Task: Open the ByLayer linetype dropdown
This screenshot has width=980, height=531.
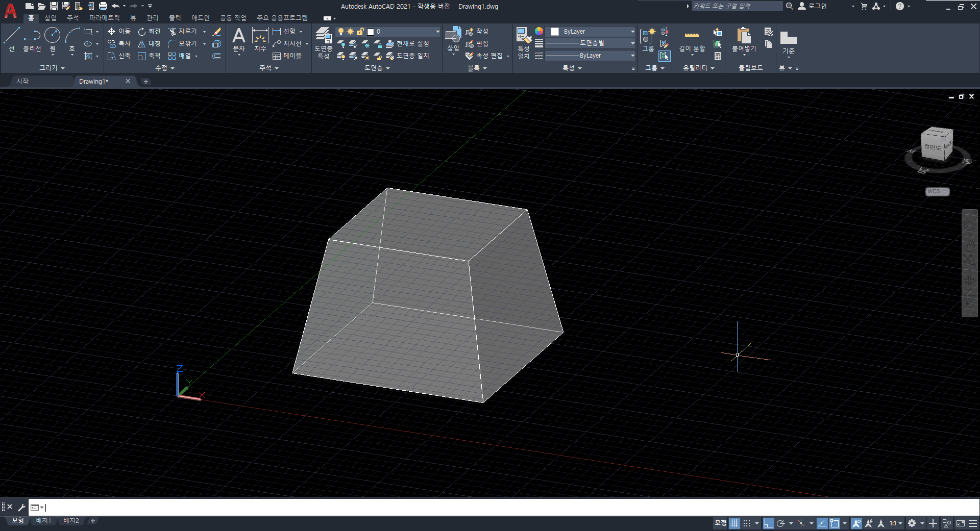Action: point(591,56)
